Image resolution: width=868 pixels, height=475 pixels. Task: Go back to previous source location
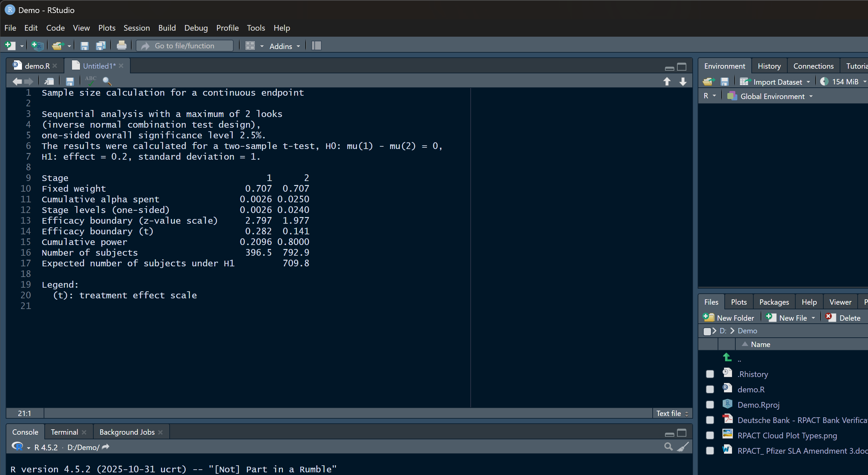pos(17,81)
